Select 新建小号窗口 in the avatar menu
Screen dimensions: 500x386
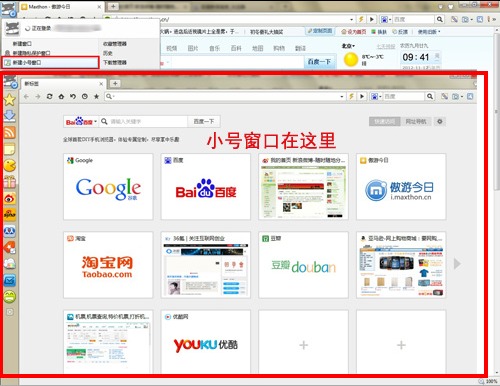[x=50, y=62]
